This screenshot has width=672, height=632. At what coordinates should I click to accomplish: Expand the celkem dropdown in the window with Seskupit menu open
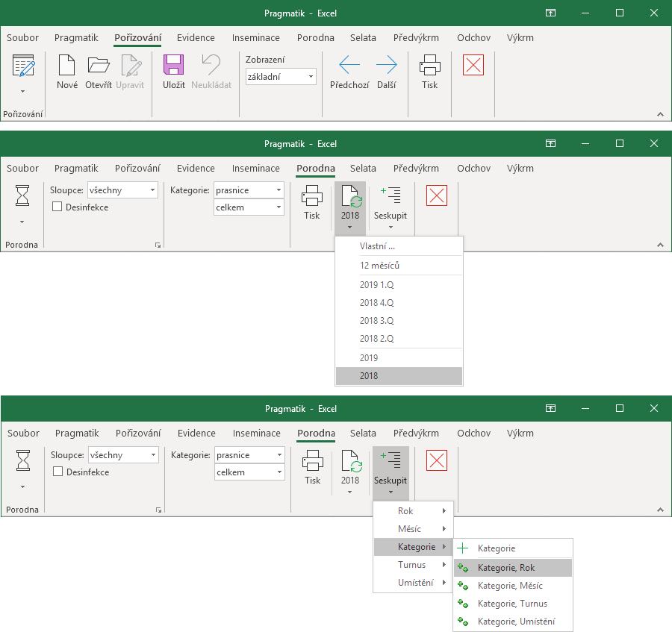click(279, 472)
